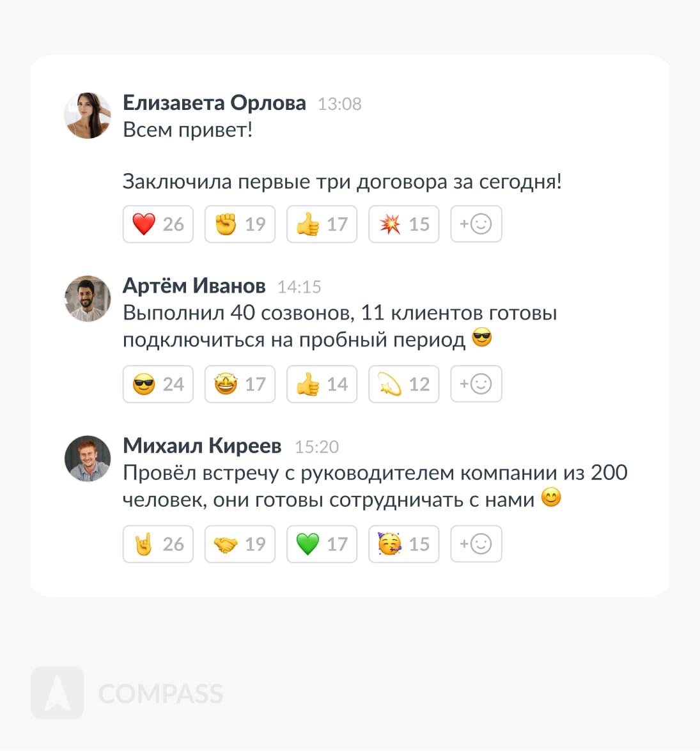Click the dizzy star reaction with 12

click(404, 384)
